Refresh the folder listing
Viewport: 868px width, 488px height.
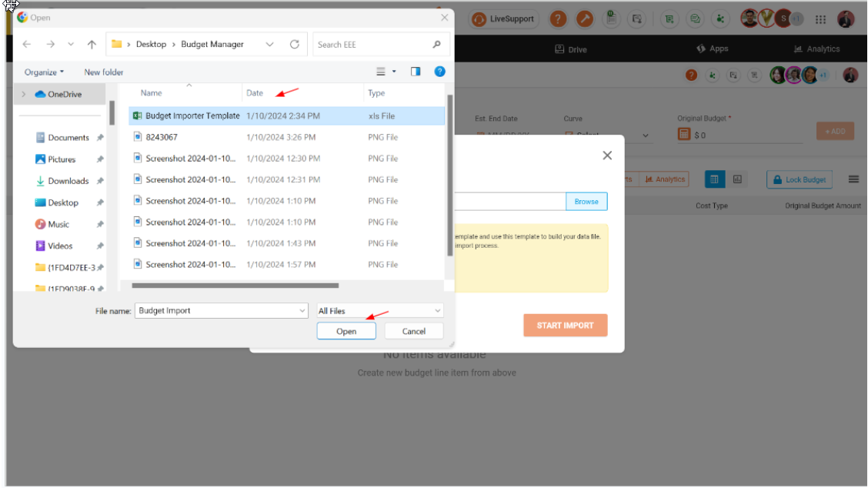tap(295, 45)
